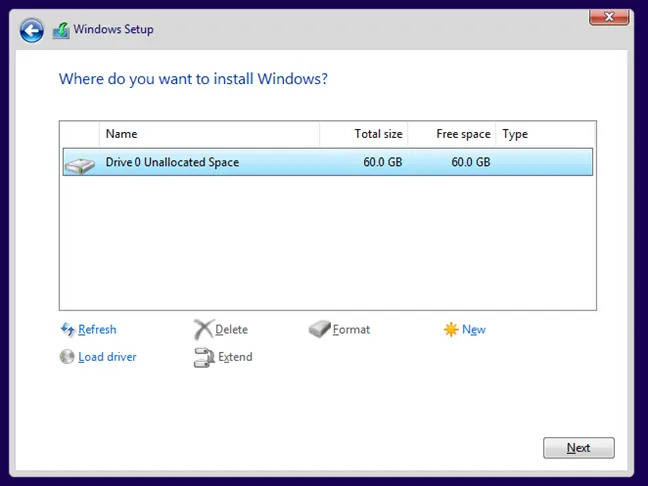Click the Refresh arrows icon
The width and height of the screenshot is (648, 486).
(x=67, y=330)
